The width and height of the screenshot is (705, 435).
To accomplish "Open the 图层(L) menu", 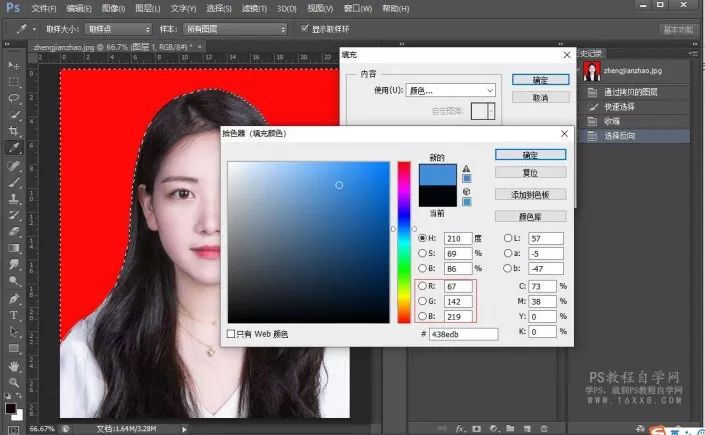I will (148, 9).
